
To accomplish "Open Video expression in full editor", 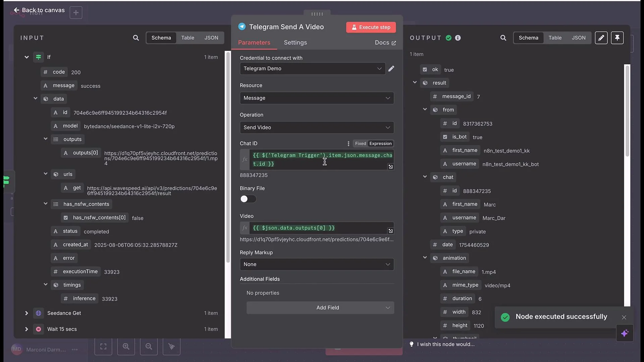I will [390, 231].
